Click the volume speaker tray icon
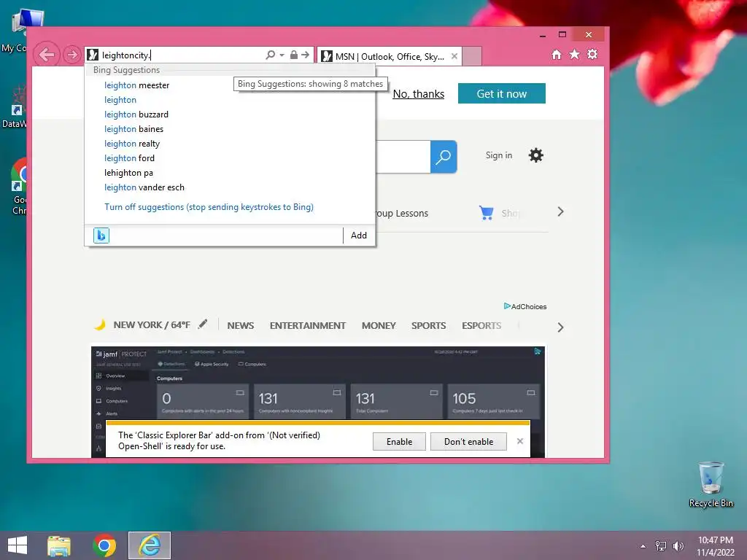Viewport: 747px width, 560px height. (x=678, y=546)
